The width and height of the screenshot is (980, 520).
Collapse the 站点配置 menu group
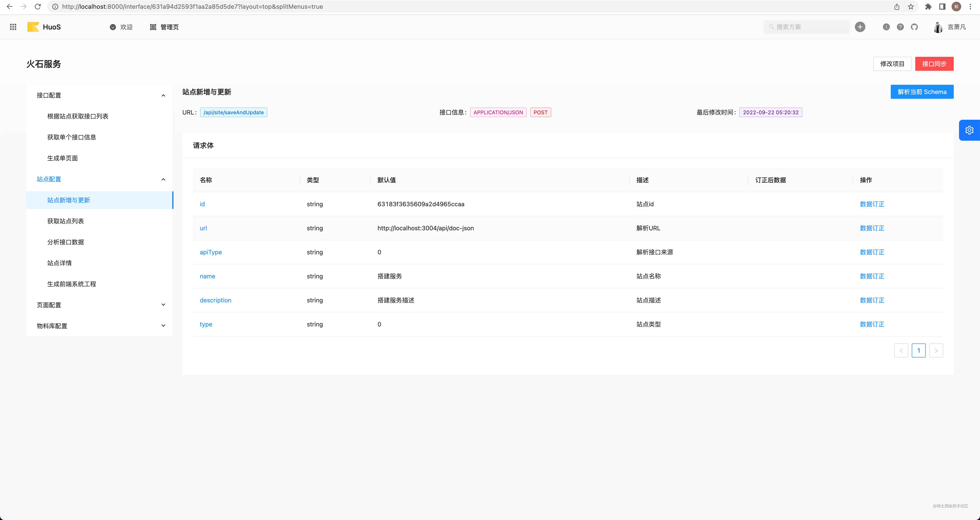click(x=163, y=179)
